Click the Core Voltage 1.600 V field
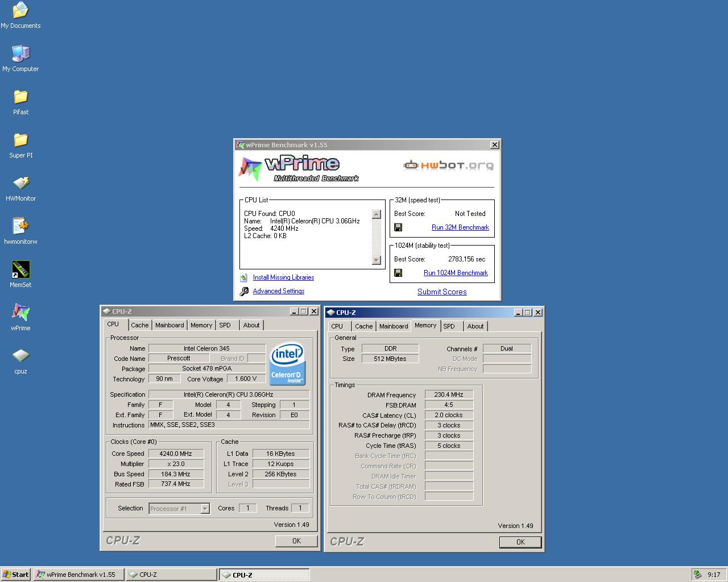 pos(246,379)
